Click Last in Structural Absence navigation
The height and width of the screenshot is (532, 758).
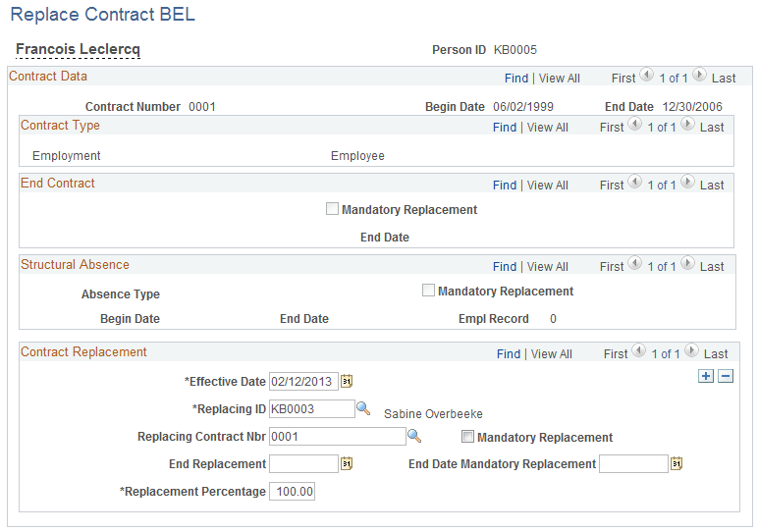712,267
